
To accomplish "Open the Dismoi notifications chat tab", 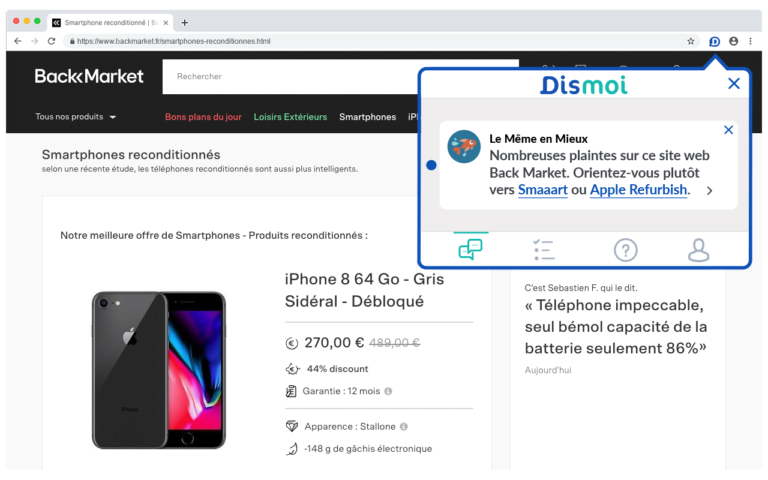I will click(470, 249).
